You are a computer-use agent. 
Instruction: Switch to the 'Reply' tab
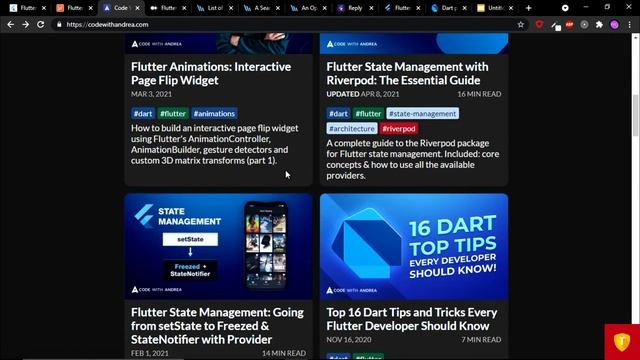coord(355,8)
